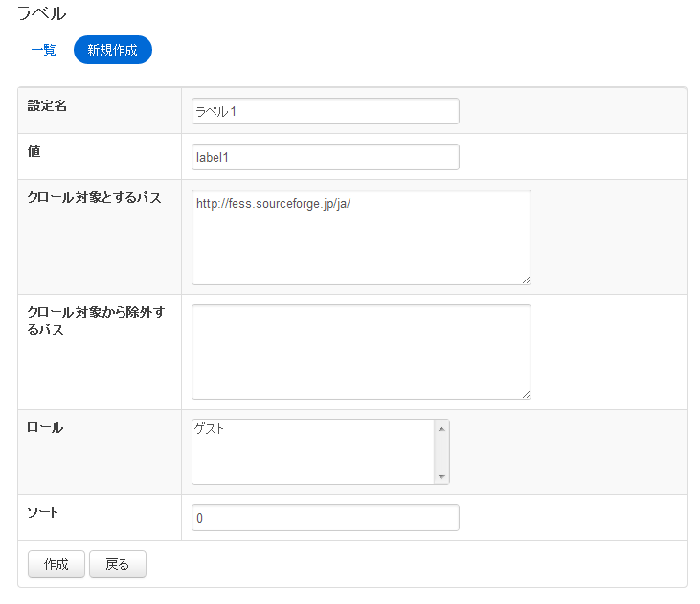Click the ロール row label
The image size is (700, 604).
click(45, 428)
